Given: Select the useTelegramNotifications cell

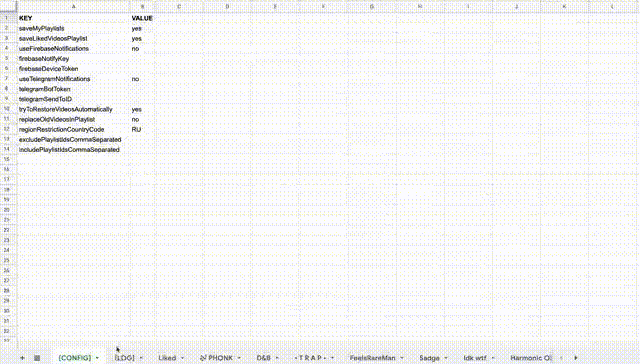Looking at the screenshot, I should 73,79.
